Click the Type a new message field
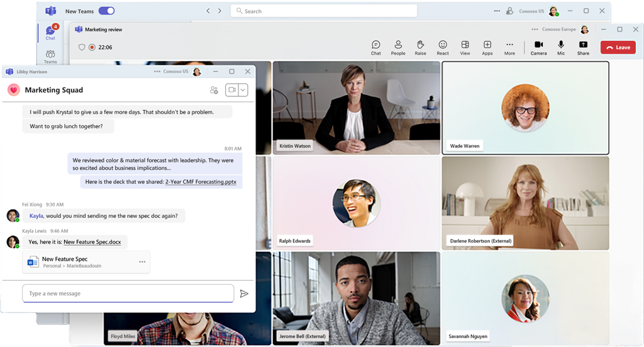 pyautogui.click(x=128, y=293)
